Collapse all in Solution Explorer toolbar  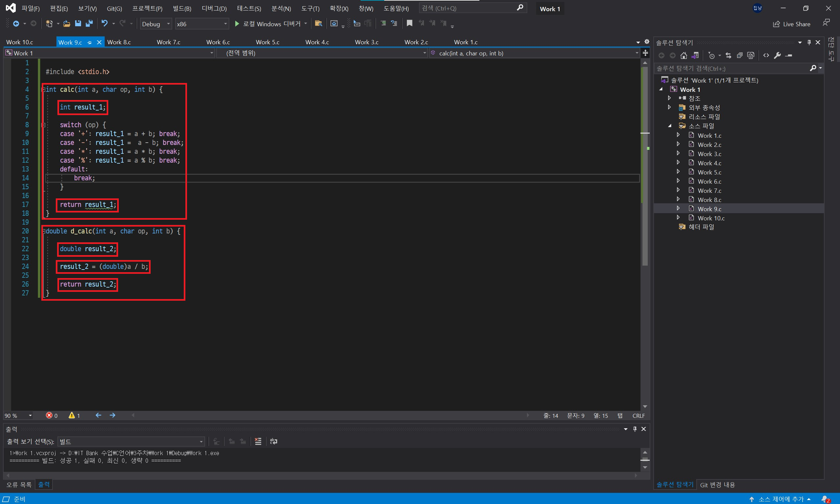(739, 55)
